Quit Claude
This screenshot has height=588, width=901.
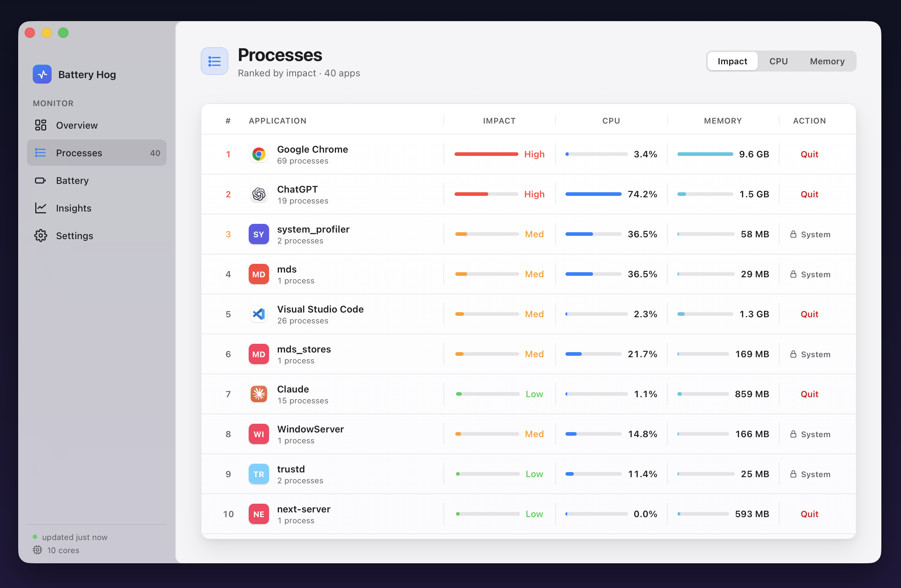tap(809, 394)
